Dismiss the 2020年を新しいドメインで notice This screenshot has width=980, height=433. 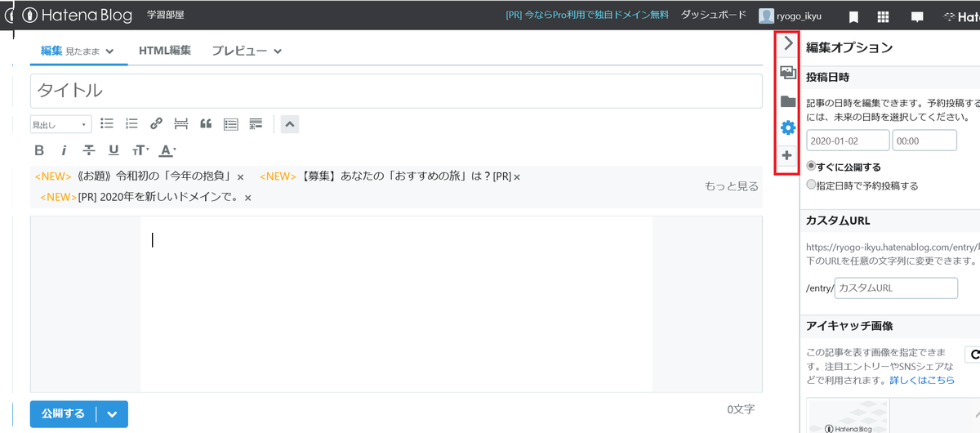(x=248, y=199)
